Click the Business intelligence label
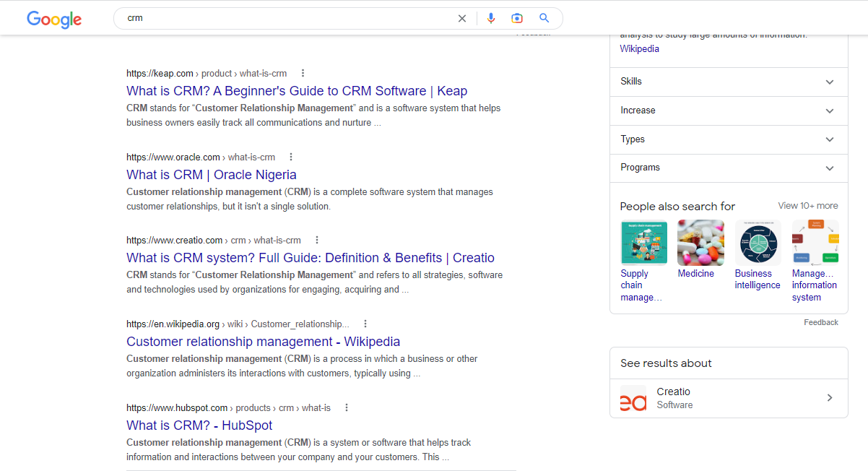Image resolution: width=868 pixels, height=471 pixels. click(758, 280)
